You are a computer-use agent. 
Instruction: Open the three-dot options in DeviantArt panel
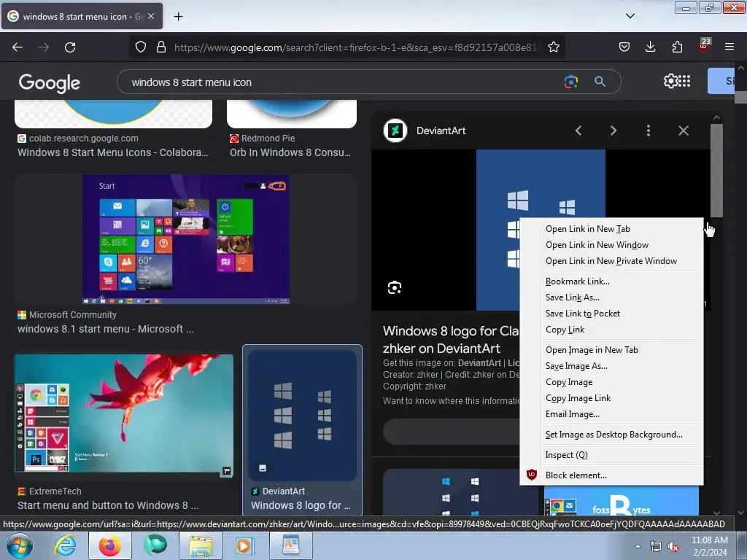[649, 131]
